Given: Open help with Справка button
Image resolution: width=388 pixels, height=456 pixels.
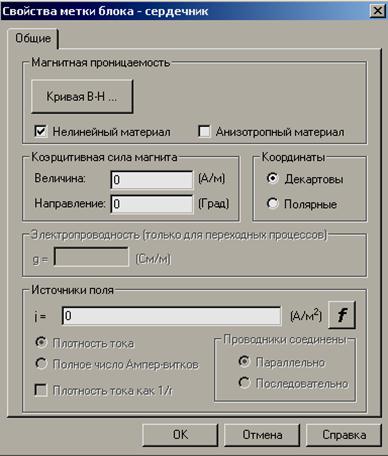Looking at the screenshot, I should 344,435.
